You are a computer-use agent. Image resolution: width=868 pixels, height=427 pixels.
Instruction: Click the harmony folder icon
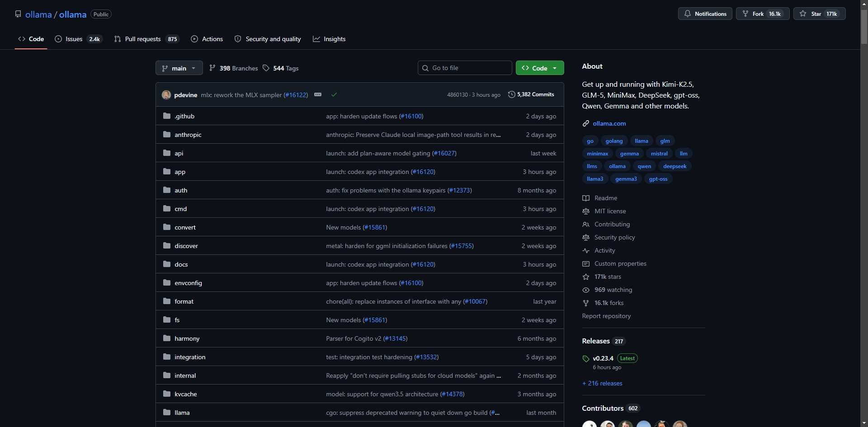click(167, 338)
